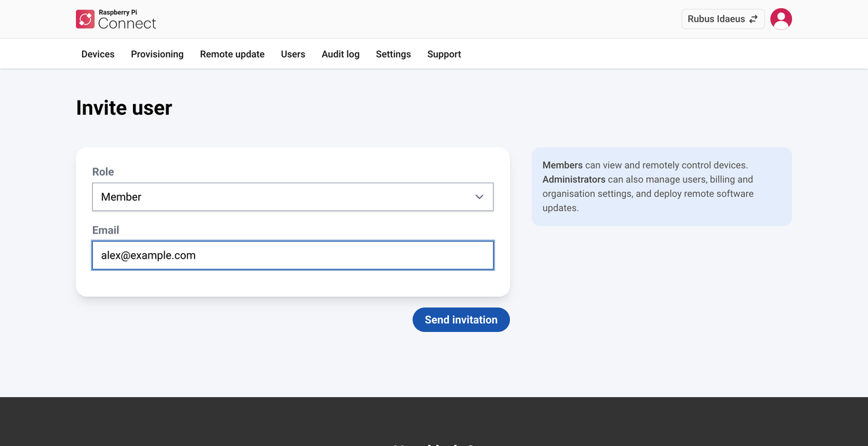Open the user avatar account menu

click(x=781, y=19)
